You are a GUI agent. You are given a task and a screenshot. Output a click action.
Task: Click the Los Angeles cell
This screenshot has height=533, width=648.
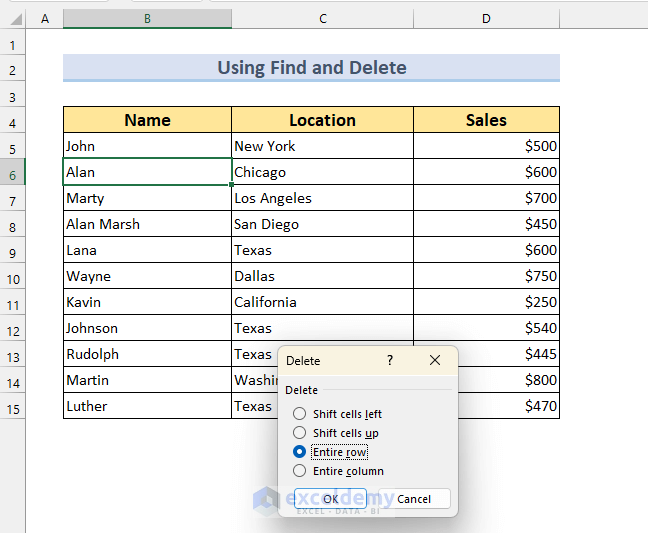pos(322,198)
